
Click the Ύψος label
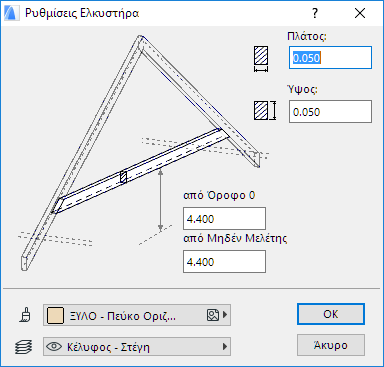coord(302,89)
